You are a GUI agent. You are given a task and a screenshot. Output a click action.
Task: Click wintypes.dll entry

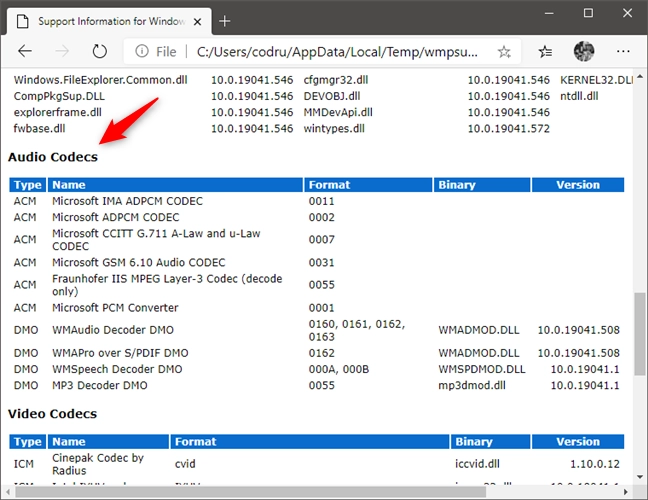coord(334,129)
